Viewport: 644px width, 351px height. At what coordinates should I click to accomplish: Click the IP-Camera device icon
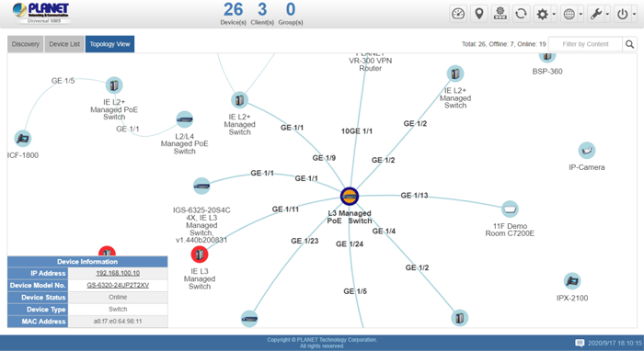(587, 151)
